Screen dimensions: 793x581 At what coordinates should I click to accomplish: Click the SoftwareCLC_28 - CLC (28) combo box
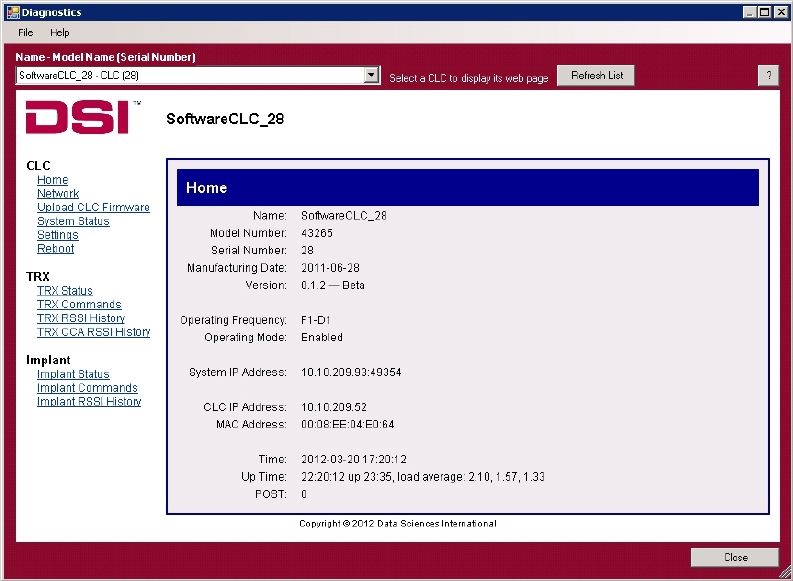coord(198,75)
